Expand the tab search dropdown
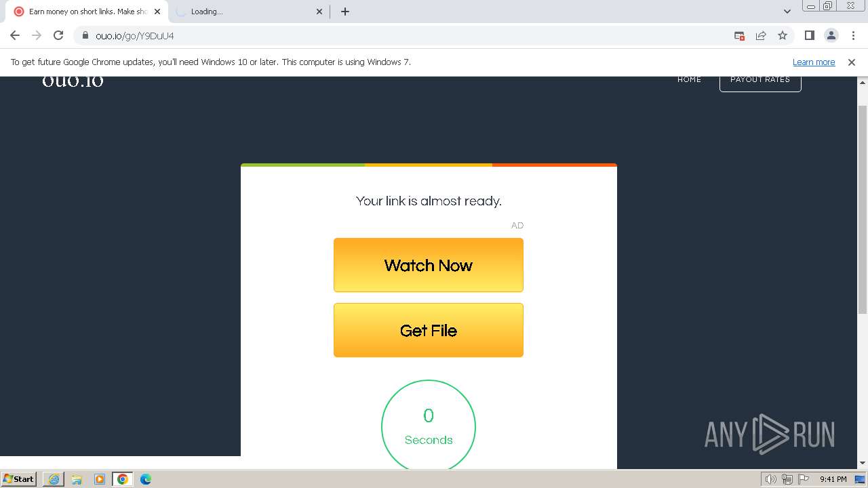This screenshot has height=488, width=868. pos(787,12)
